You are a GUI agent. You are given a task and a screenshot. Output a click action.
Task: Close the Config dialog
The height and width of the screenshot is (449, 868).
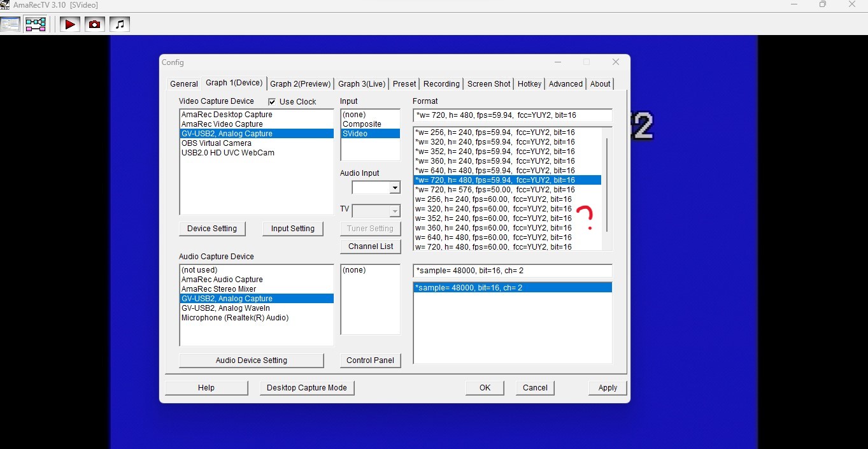[615, 62]
